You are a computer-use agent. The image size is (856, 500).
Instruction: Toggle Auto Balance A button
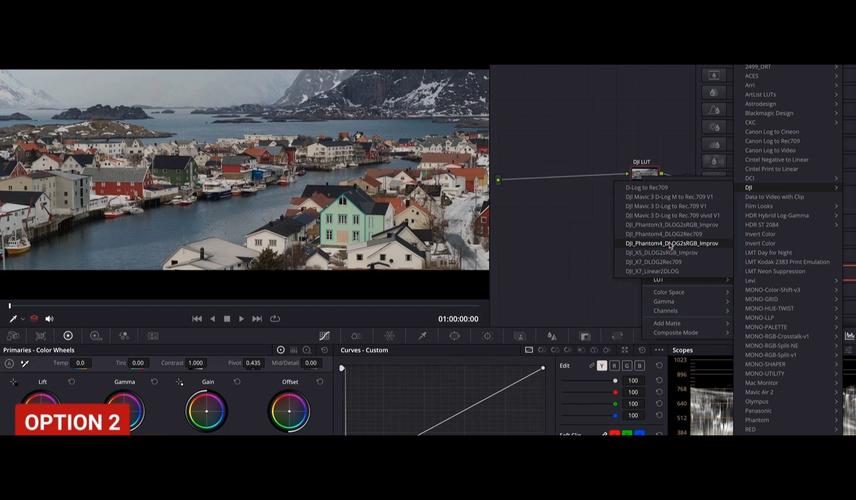point(9,363)
